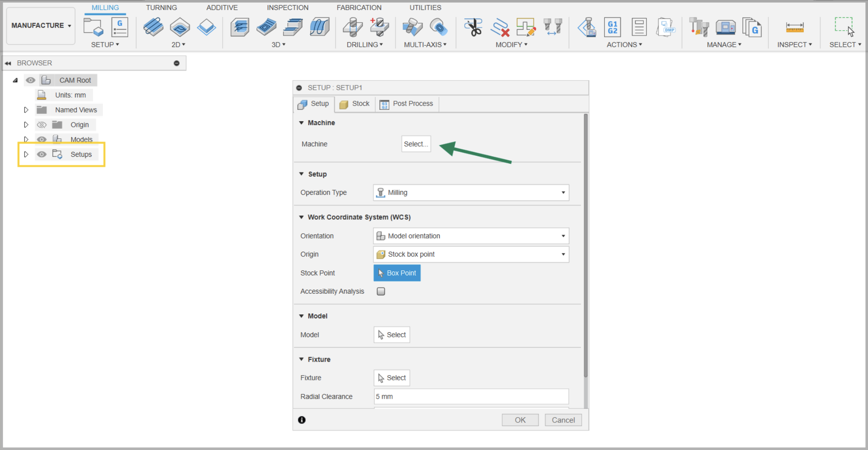Toggle visibility of the Models folder
This screenshot has height=450, width=868.
click(42, 139)
